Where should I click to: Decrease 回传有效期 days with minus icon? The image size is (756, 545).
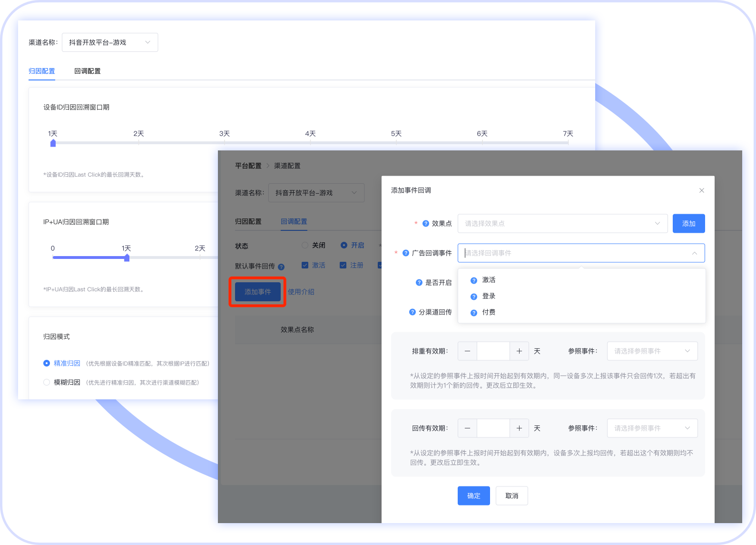click(467, 428)
